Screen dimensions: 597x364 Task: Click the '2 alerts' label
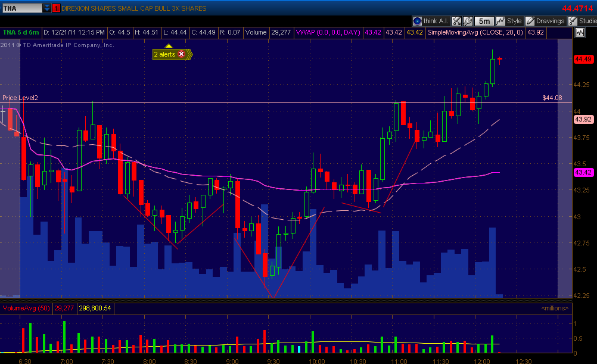click(164, 54)
